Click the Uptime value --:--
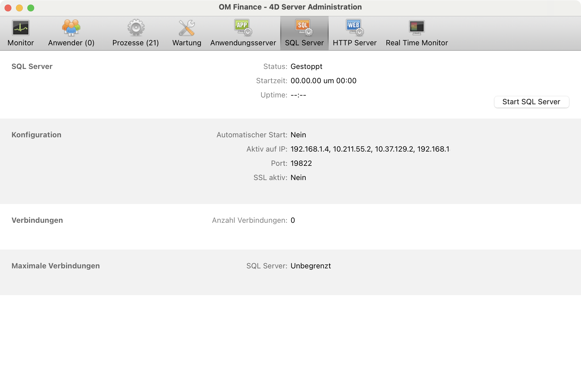Image resolution: width=581 pixels, height=392 pixels. [298, 95]
